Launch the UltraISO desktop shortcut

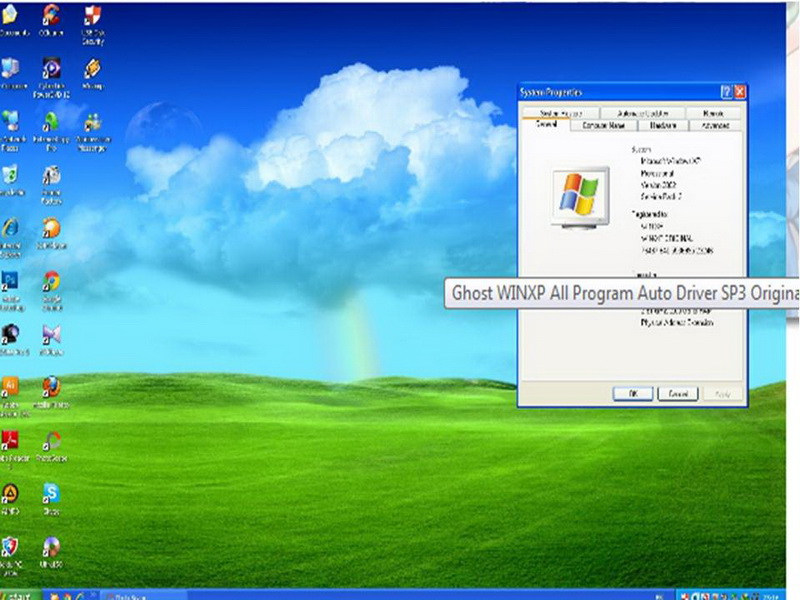pyautogui.click(x=51, y=548)
